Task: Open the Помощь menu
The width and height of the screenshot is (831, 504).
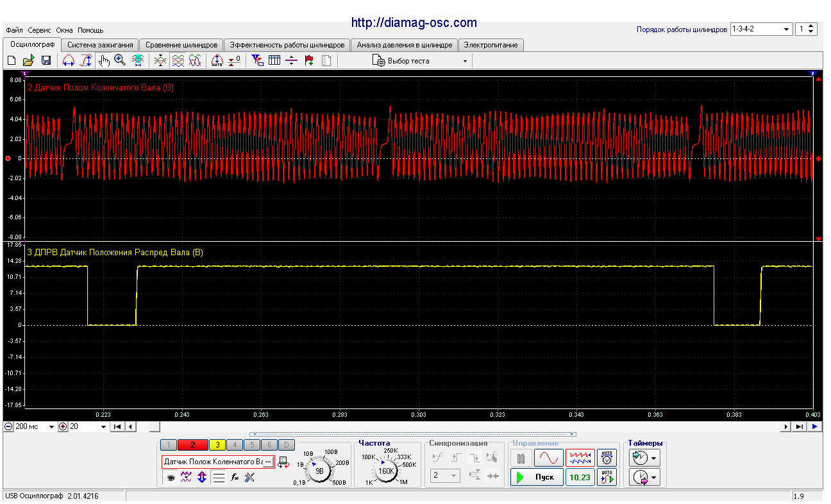Action: click(x=90, y=30)
